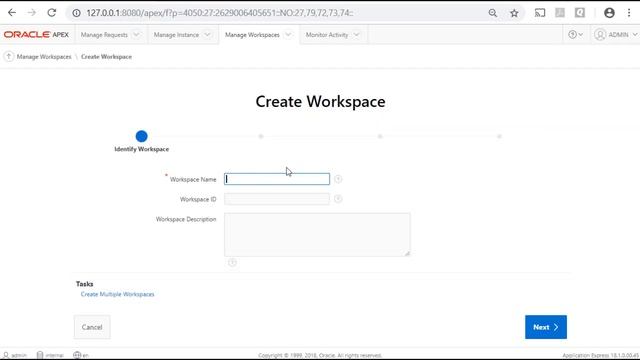Proceed with the Next button
Image resolution: width=640 pixels, height=360 pixels.
pos(546,327)
